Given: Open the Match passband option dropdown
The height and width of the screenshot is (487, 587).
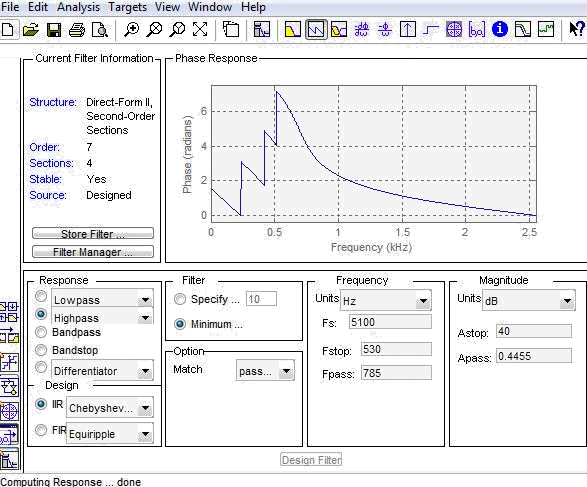Looking at the screenshot, I should (x=286, y=371).
